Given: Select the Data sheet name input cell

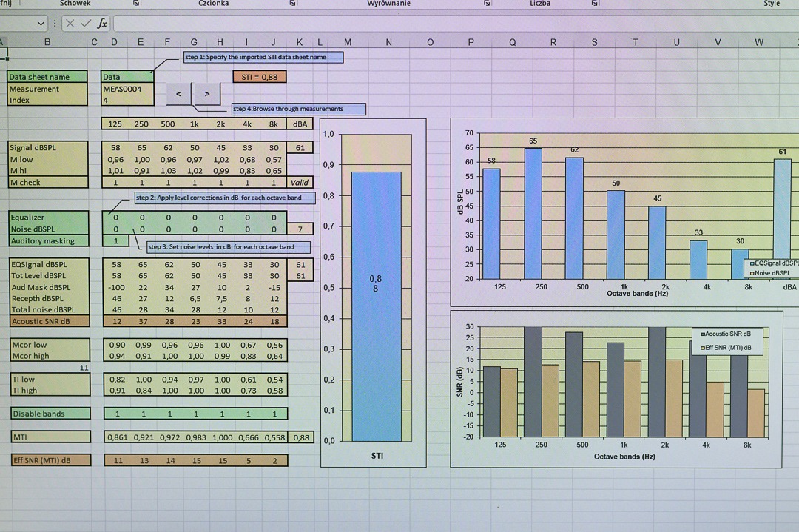Looking at the screenshot, I should pyautogui.click(x=127, y=77).
